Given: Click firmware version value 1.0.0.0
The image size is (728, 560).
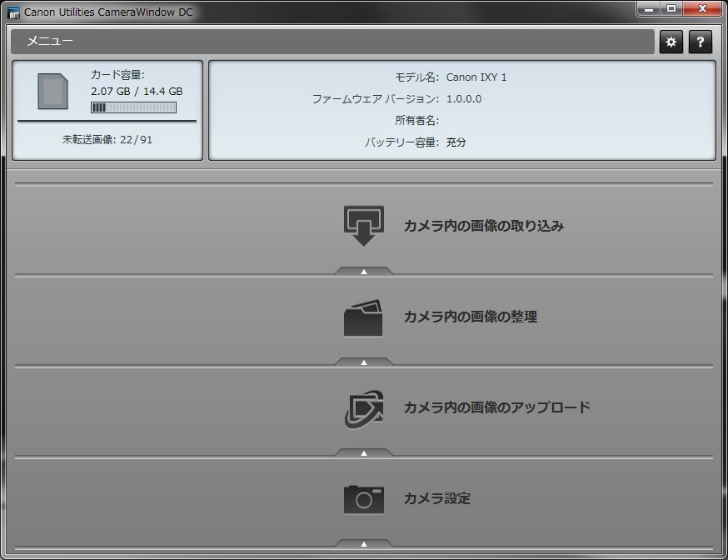Looking at the screenshot, I should coord(464,99).
